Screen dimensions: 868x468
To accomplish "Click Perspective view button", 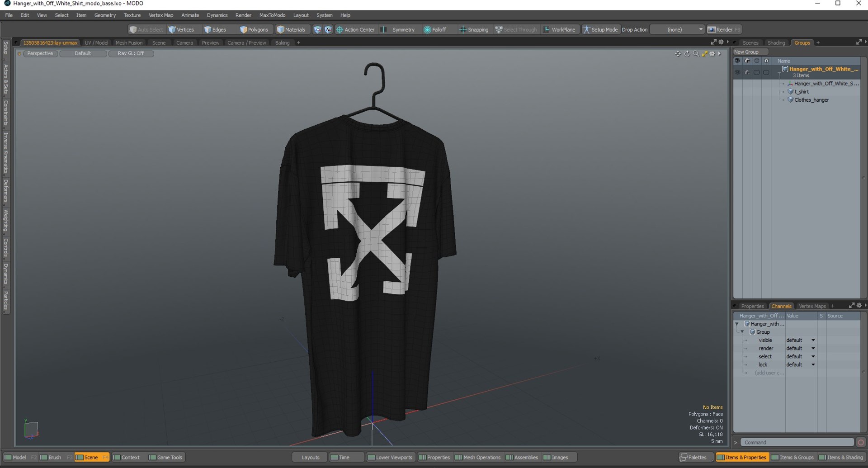I will [40, 54].
